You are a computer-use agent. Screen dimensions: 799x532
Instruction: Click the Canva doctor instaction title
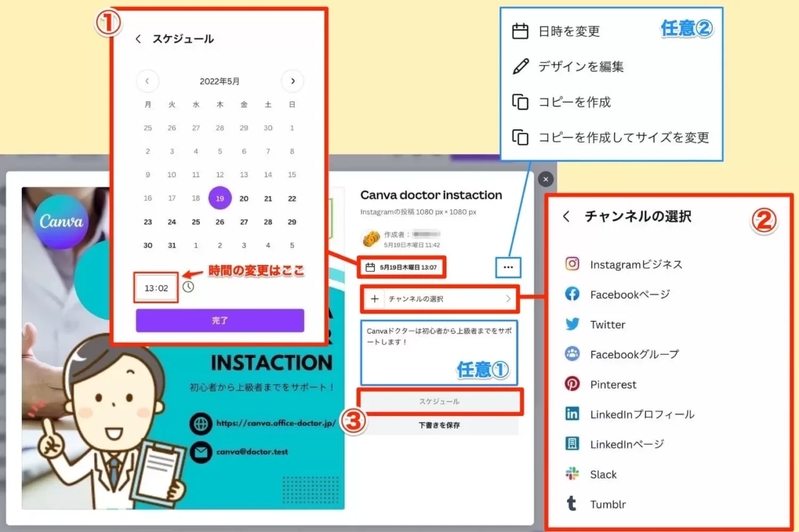tap(431, 195)
